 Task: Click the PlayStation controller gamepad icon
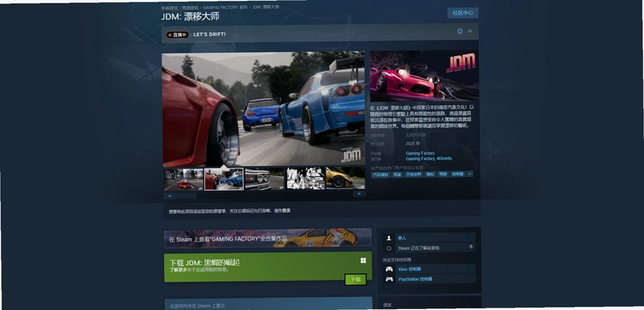[389, 279]
